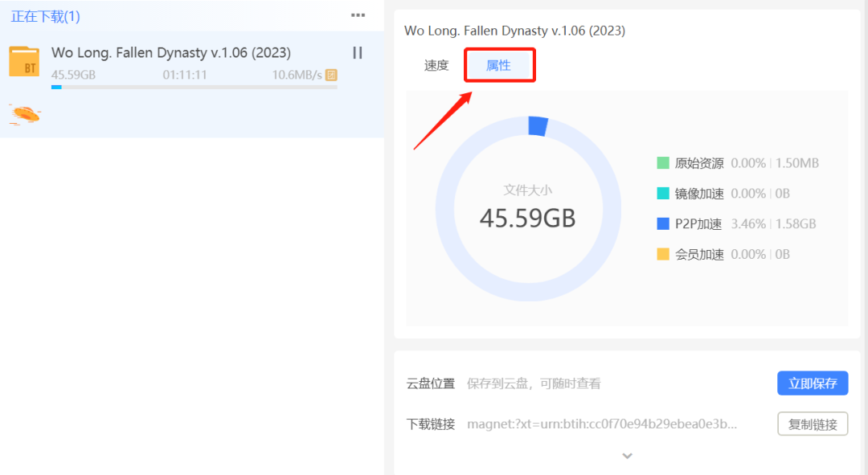
Task: Click the yellow 会员加速 legend swatch
Action: pos(662,254)
